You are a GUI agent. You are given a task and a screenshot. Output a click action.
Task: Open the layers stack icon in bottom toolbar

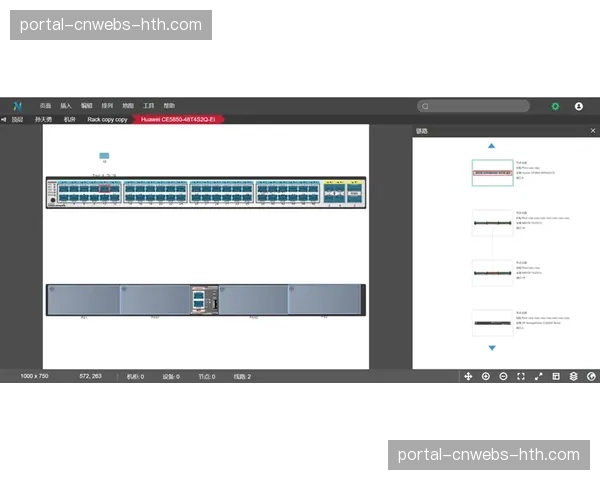click(x=574, y=377)
